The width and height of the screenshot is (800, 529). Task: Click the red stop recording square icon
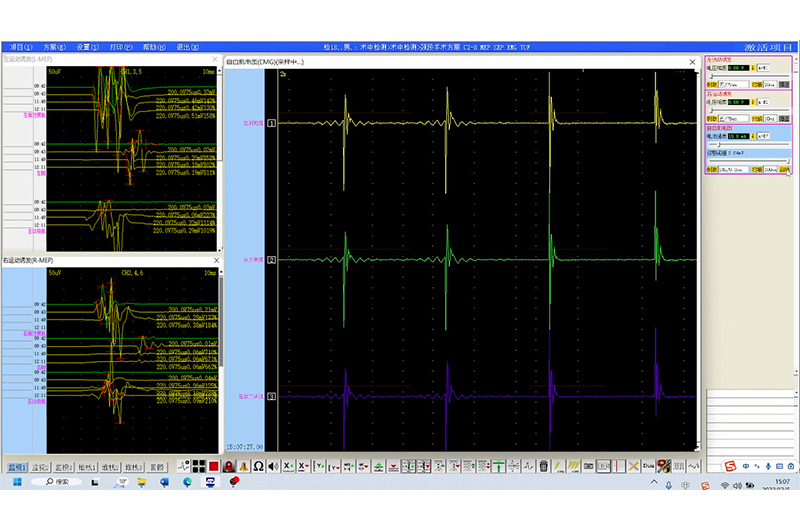tap(214, 466)
